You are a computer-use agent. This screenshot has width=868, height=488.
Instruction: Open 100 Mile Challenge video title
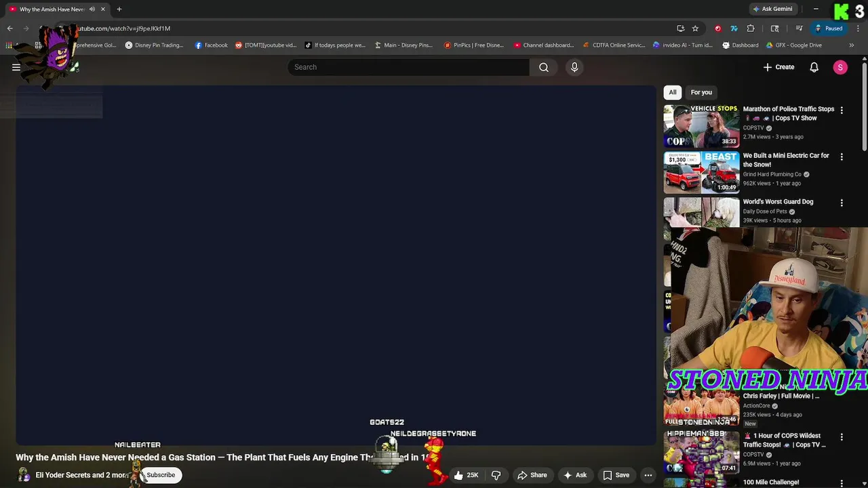click(771, 483)
